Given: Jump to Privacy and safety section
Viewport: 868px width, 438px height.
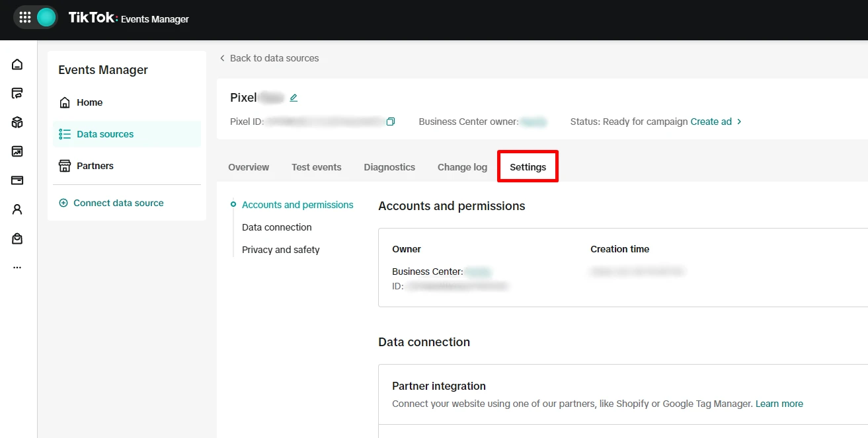Looking at the screenshot, I should pos(281,250).
